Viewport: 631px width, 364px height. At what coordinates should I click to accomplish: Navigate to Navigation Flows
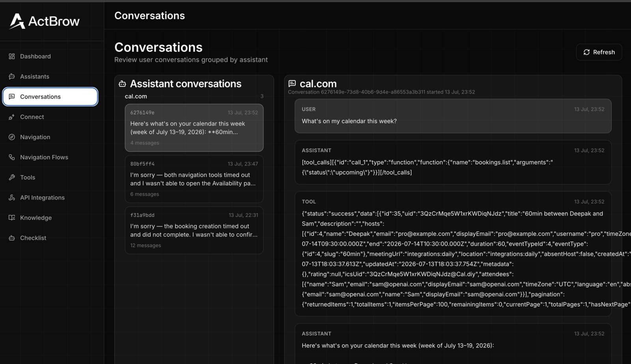pos(50,157)
